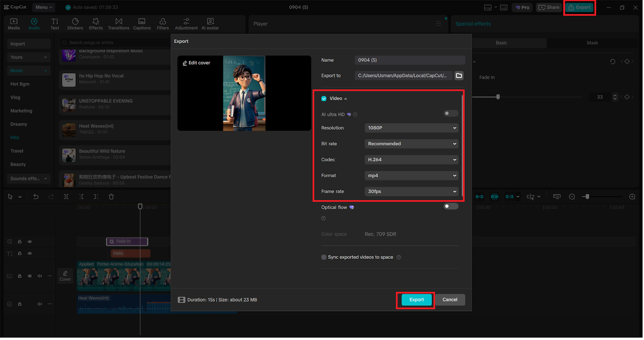Viewport: 644px width, 340px height.
Task: Click the Cancel button in Export dialog
Action: pos(450,300)
